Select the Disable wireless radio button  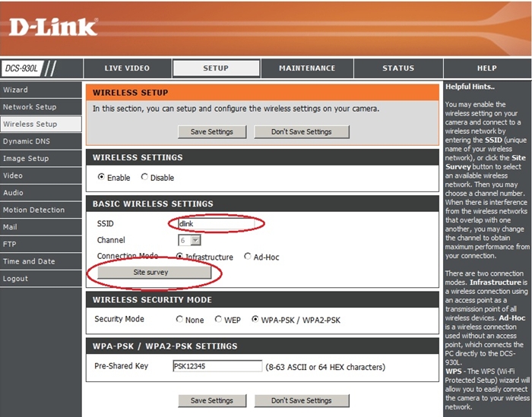144,178
